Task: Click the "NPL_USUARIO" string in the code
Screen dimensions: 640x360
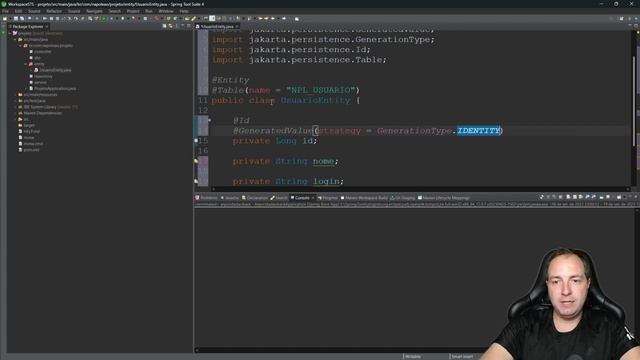Action: click(321, 90)
